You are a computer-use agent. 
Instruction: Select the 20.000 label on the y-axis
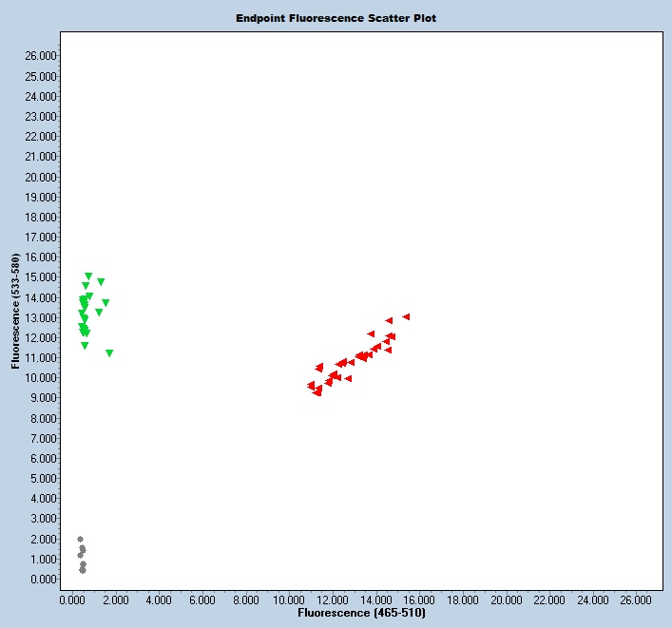pyautogui.click(x=41, y=177)
